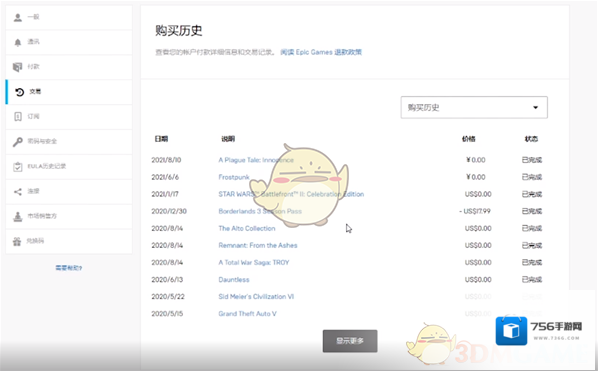Click the ¥0.00 price for Frostpunk
The width and height of the screenshot is (598, 371).
pos(476,177)
